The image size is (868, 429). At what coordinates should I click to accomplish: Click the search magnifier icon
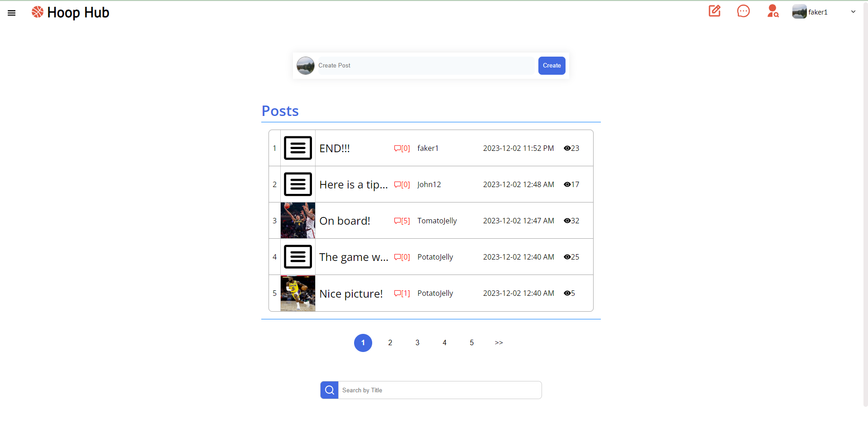tap(330, 390)
